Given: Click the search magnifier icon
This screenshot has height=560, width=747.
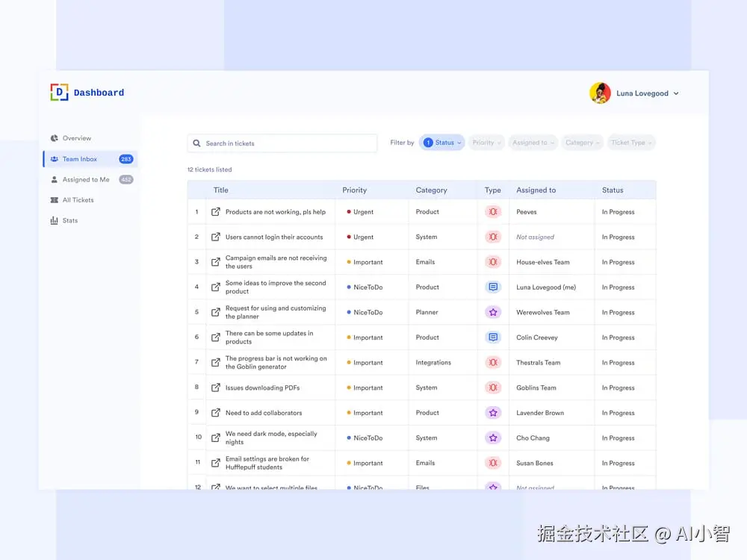Looking at the screenshot, I should click(196, 143).
